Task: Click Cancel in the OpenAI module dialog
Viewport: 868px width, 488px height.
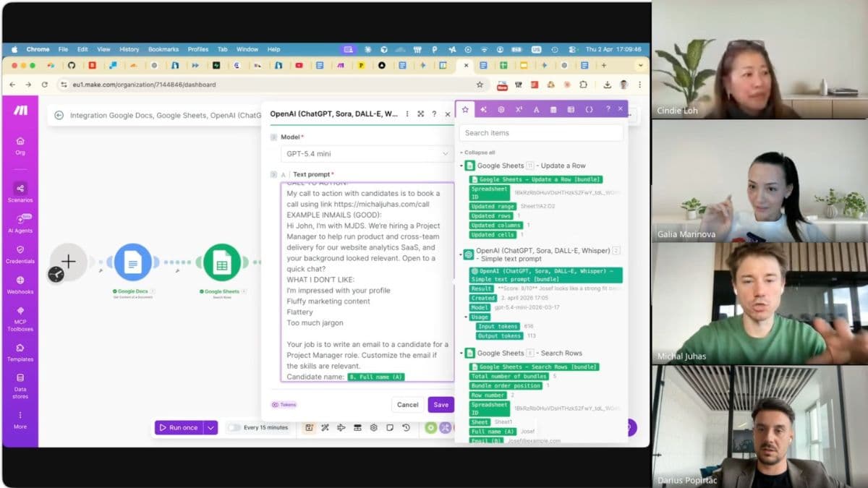Action: click(x=407, y=405)
